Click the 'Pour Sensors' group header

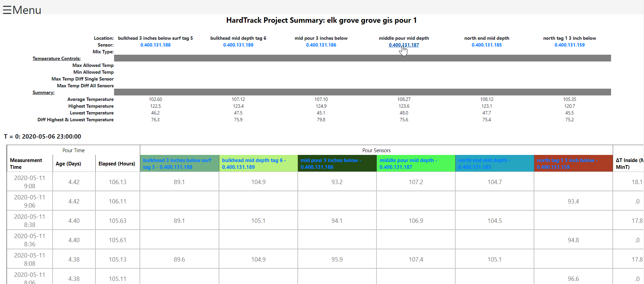(x=376, y=150)
